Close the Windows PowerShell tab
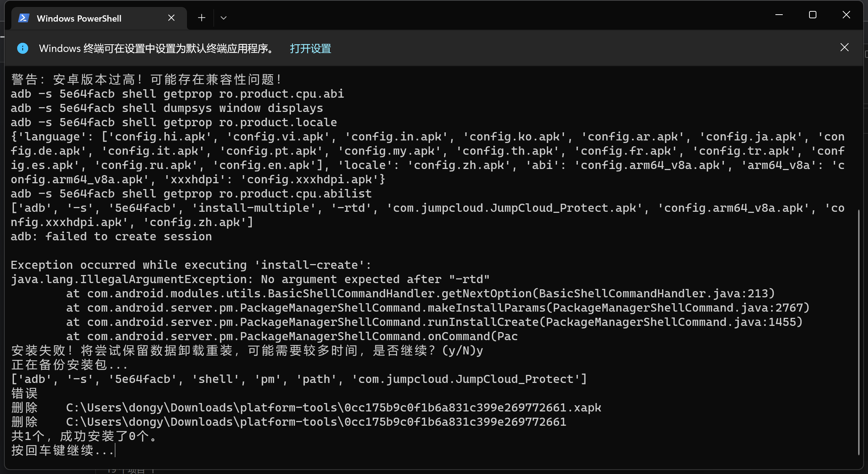Image resolution: width=868 pixels, height=474 pixels. point(171,18)
